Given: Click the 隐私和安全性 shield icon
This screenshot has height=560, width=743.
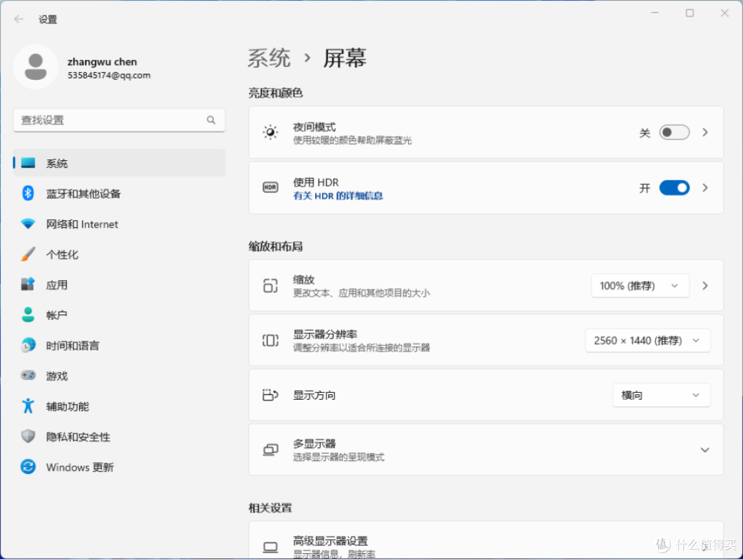Looking at the screenshot, I should (28, 436).
